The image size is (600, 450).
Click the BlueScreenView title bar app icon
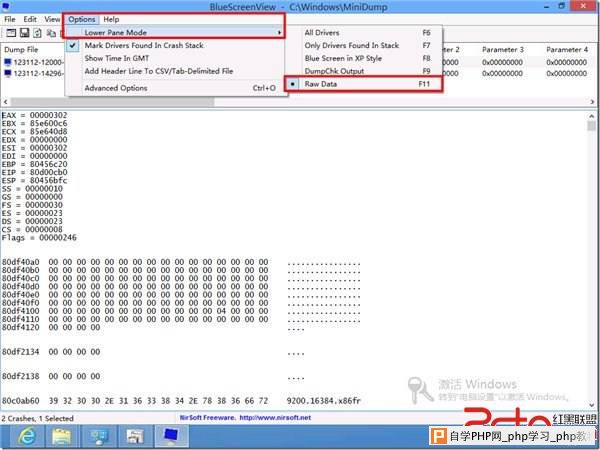(5, 7)
